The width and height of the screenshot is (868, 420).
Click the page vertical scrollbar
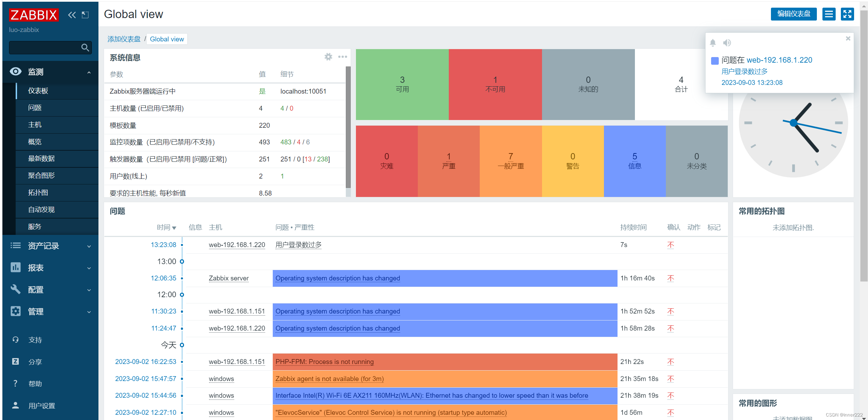tap(864, 146)
